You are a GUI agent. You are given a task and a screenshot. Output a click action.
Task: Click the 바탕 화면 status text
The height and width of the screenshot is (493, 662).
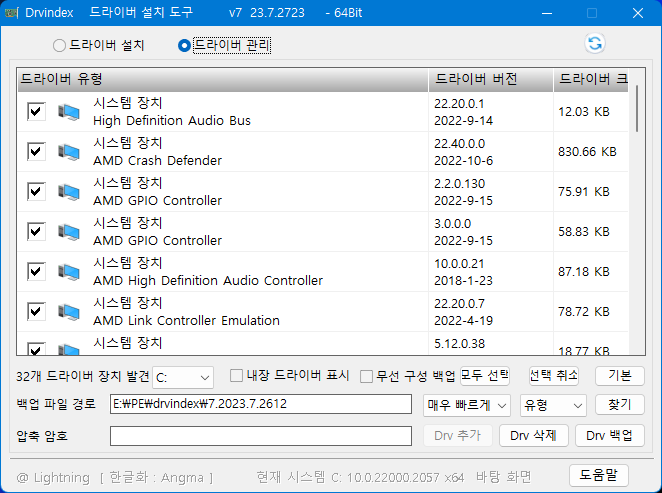[503, 477]
